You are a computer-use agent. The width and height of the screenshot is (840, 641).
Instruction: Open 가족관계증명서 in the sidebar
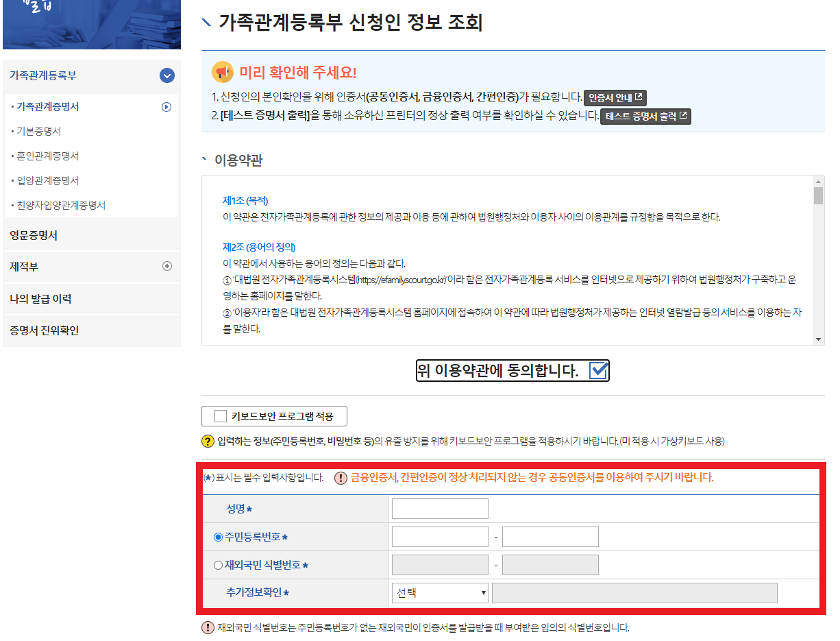pos(47,107)
